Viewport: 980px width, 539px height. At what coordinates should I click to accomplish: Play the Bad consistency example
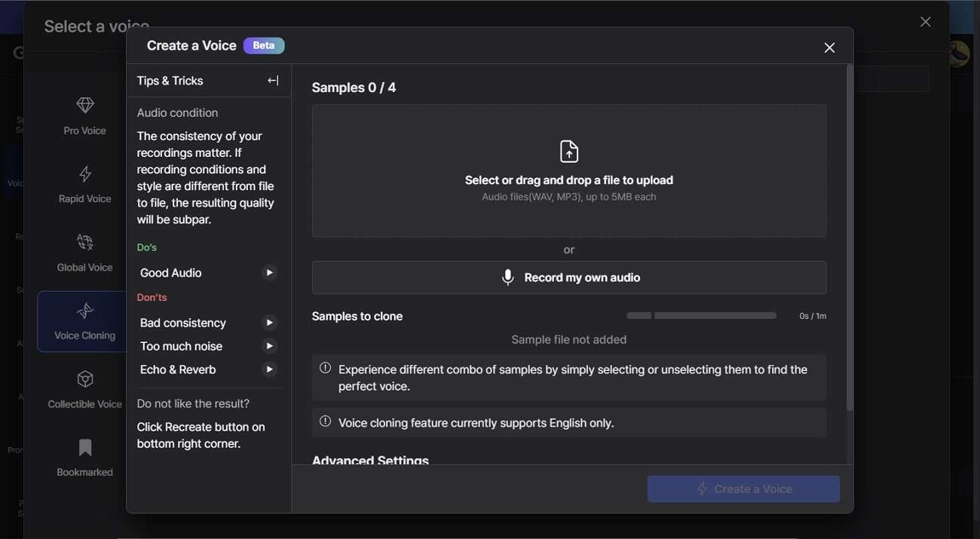pos(269,323)
